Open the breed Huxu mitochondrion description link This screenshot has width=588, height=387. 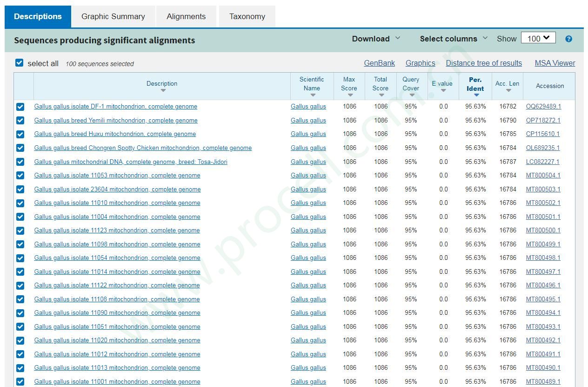[x=115, y=134]
